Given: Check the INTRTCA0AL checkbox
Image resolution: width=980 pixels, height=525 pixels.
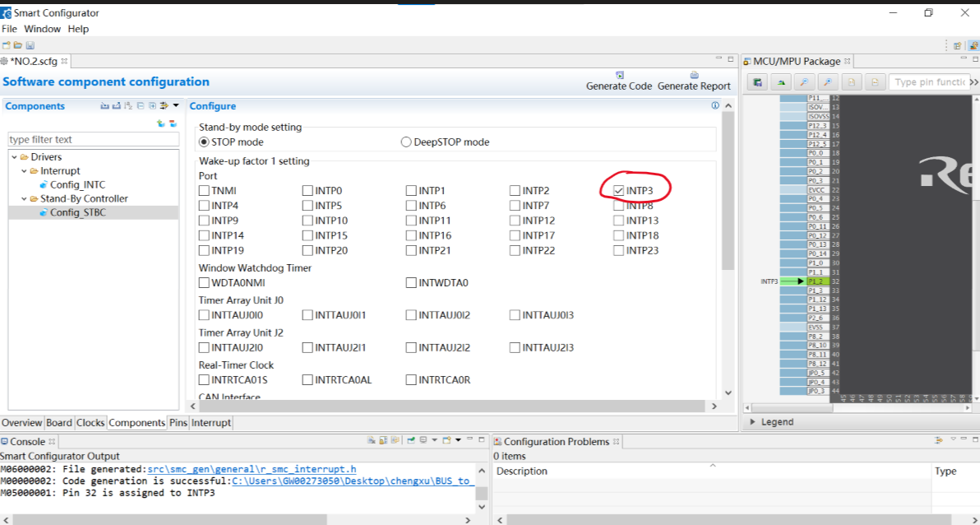Looking at the screenshot, I should pos(307,380).
